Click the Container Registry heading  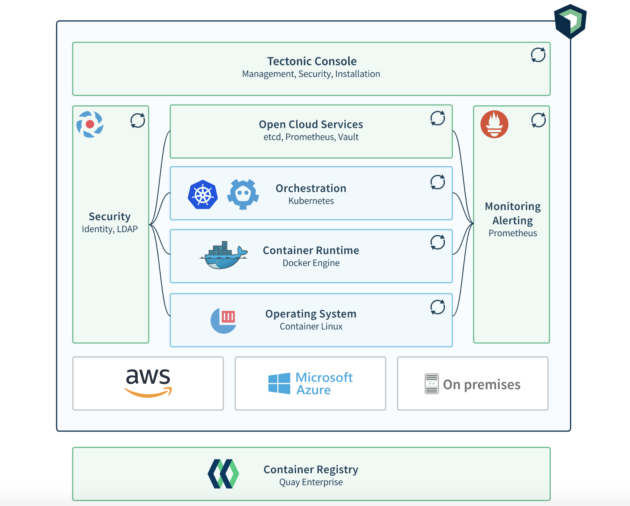[311, 469]
